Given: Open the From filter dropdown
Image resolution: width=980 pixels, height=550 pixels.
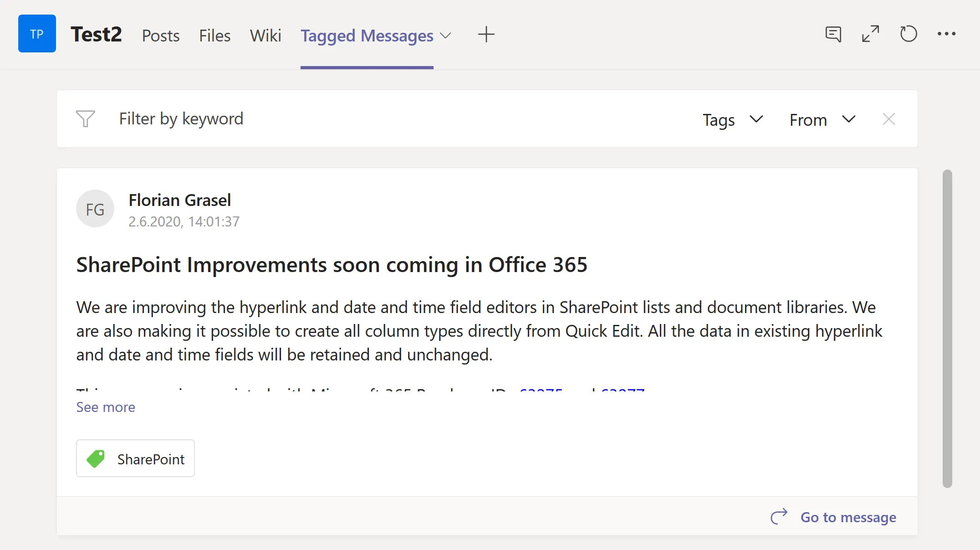Looking at the screenshot, I should (x=821, y=120).
